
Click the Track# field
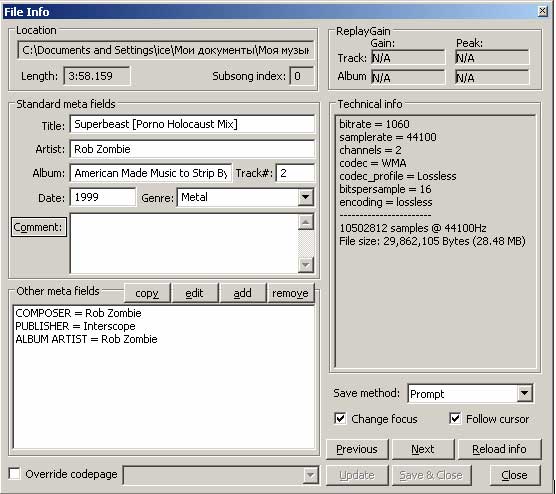295,173
